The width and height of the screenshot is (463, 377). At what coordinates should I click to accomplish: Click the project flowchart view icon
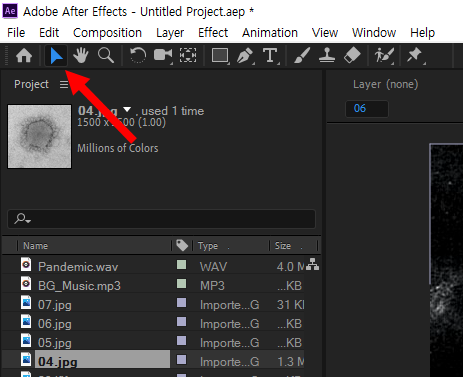point(312,264)
